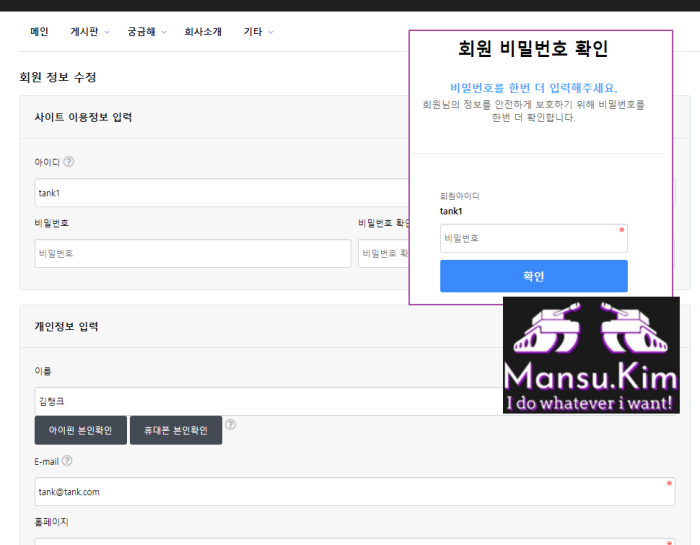
Task: Click the 아이디 field containing tank1
Action: tap(222, 193)
